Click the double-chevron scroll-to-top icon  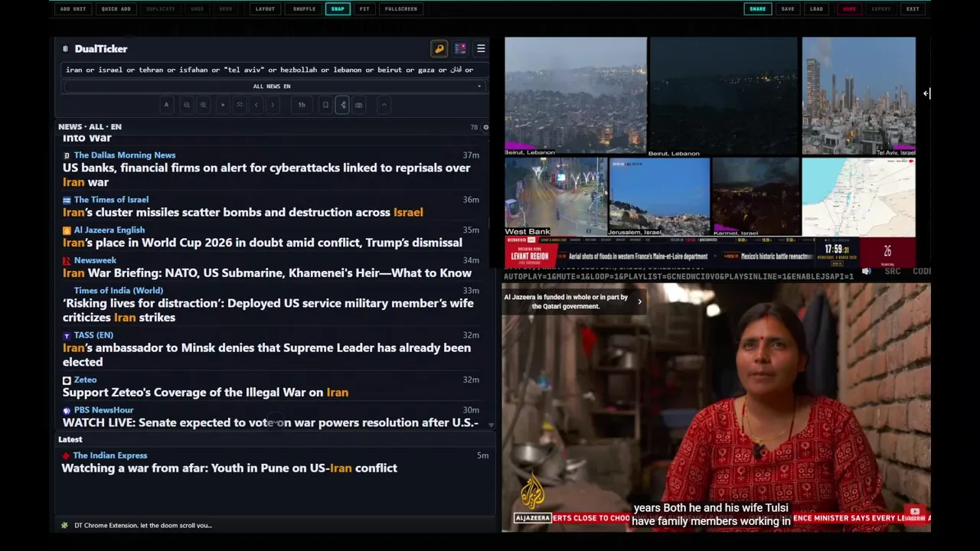point(240,105)
